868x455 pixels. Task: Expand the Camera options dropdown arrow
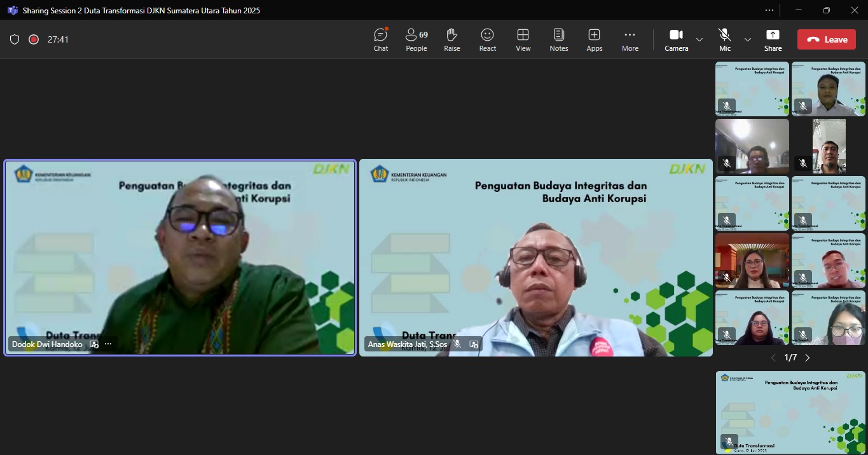tap(699, 39)
